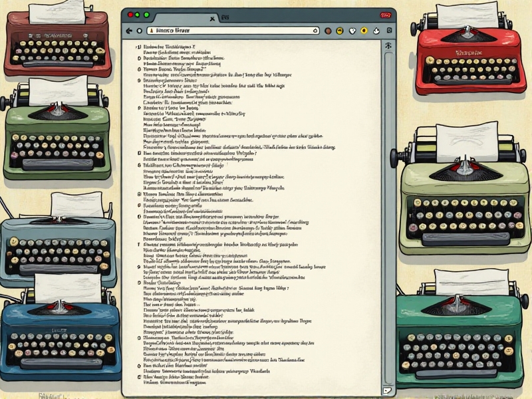Click inside the address bar
Screen dimensions: 532x399
(x=233, y=30)
